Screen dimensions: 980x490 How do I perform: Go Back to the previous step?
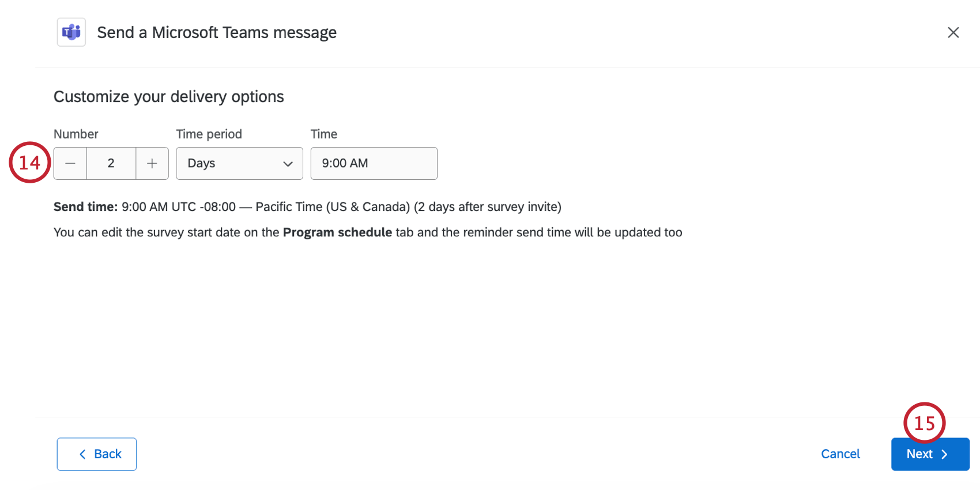(97, 454)
